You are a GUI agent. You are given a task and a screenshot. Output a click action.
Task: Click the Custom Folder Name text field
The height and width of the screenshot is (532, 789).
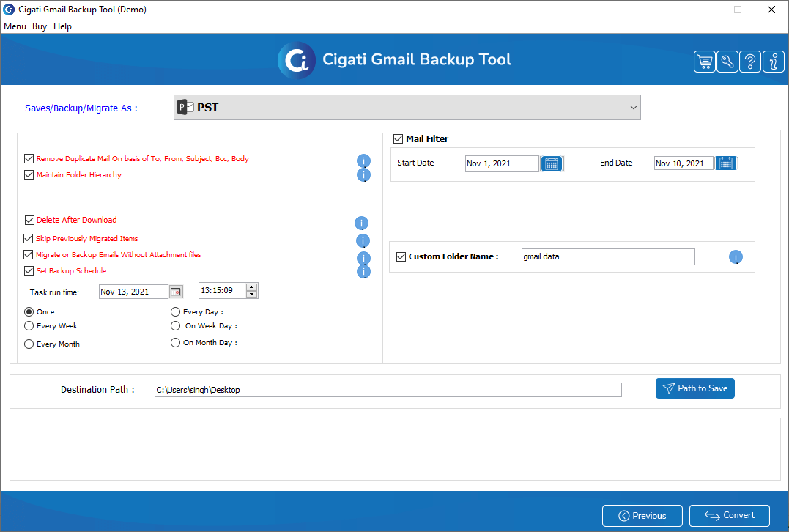click(608, 256)
